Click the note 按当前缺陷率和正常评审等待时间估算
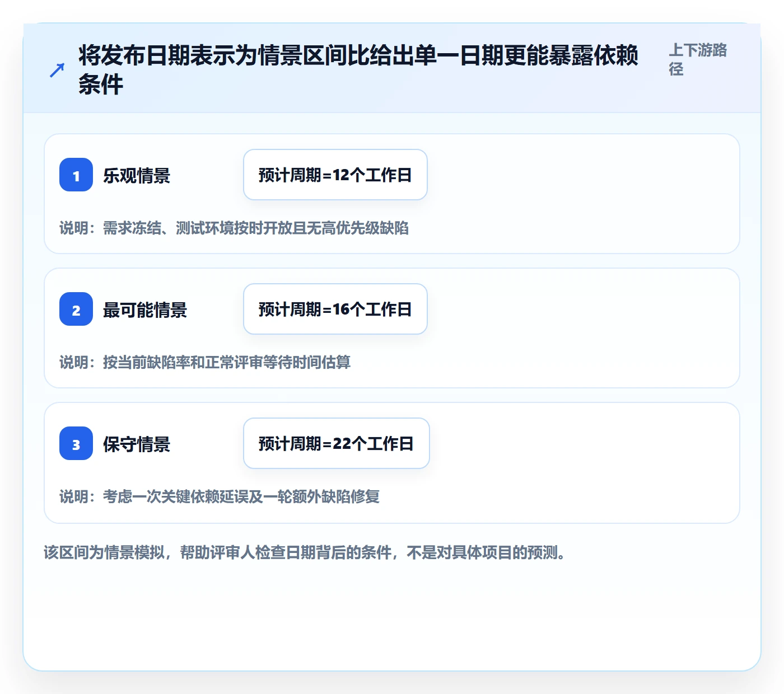The width and height of the screenshot is (784, 694). [205, 362]
